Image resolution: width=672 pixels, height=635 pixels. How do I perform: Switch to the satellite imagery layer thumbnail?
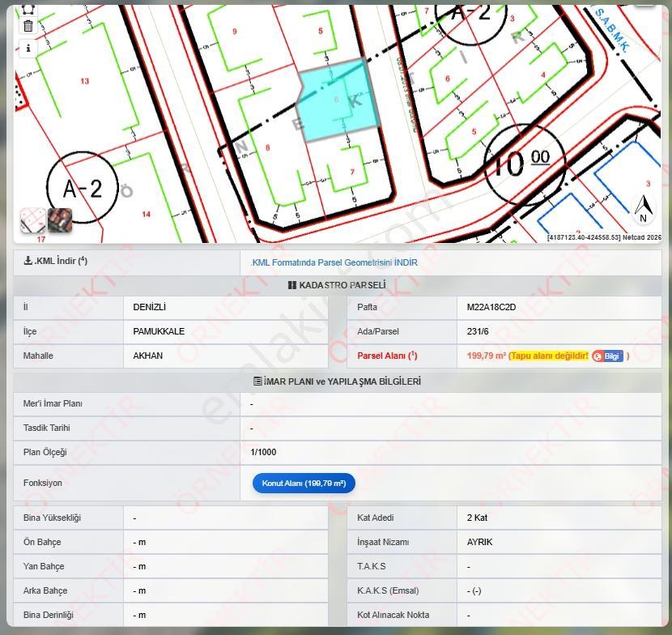click(x=60, y=220)
